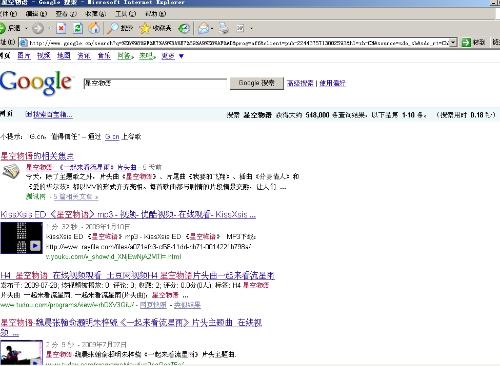Click the 类似结果 similar pages link
This screenshot has width=500, height=366.
(187, 305)
